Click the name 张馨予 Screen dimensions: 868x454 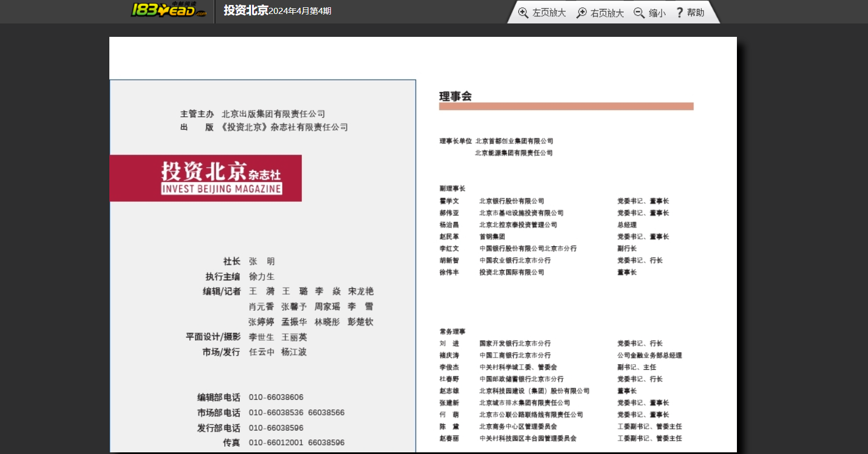[294, 307]
